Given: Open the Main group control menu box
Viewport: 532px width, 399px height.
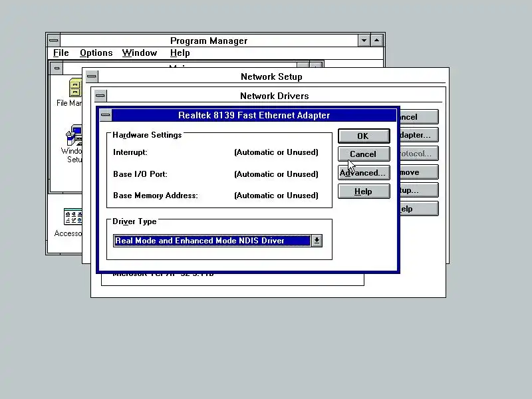Looking at the screenshot, I should coord(57,68).
